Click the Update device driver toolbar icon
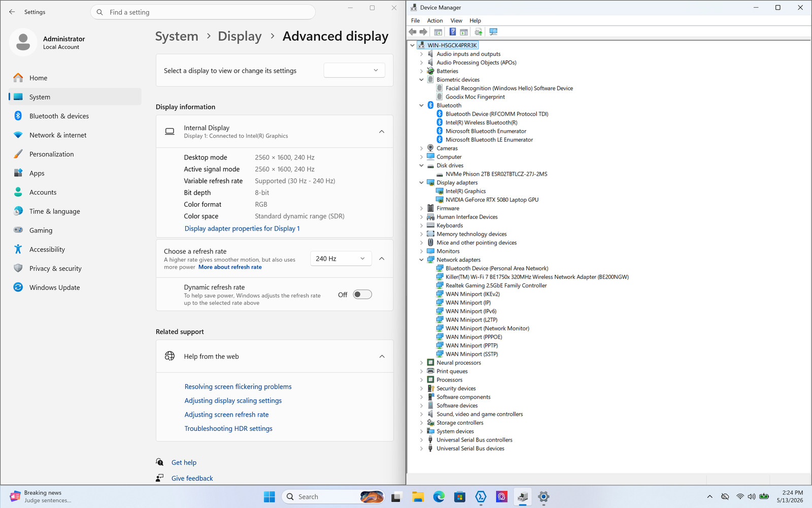Viewport: 812px width, 508px height. tap(478, 32)
